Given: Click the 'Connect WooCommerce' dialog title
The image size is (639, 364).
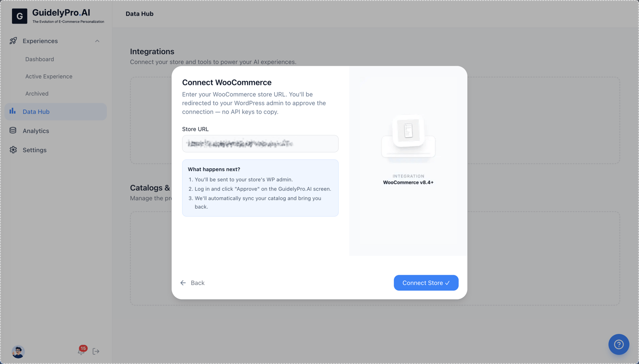Looking at the screenshot, I should point(227,83).
